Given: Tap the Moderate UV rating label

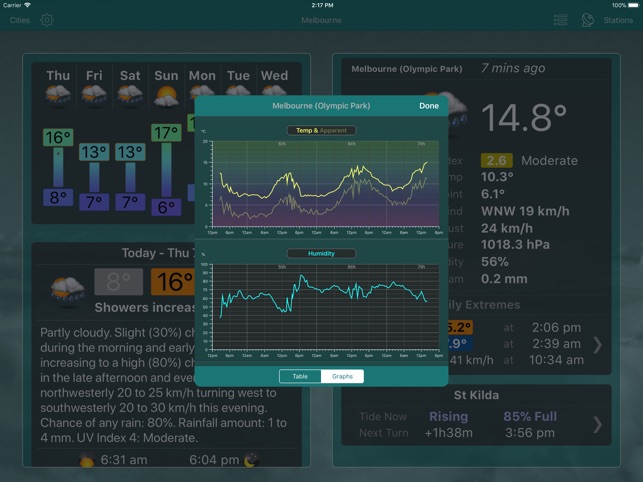Looking at the screenshot, I should tap(549, 160).
